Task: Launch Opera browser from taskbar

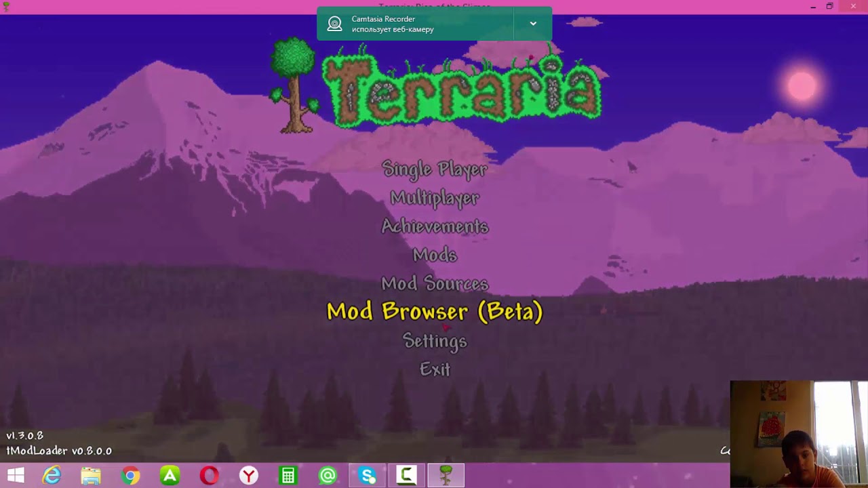Action: [209, 476]
